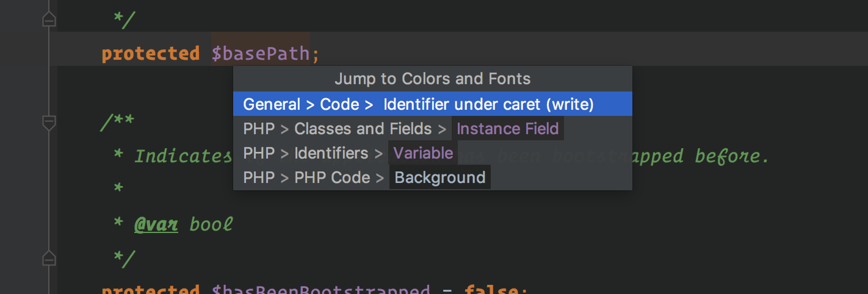The width and height of the screenshot is (868, 294).
Task: Click the $basePath variable in code
Action: click(x=261, y=54)
